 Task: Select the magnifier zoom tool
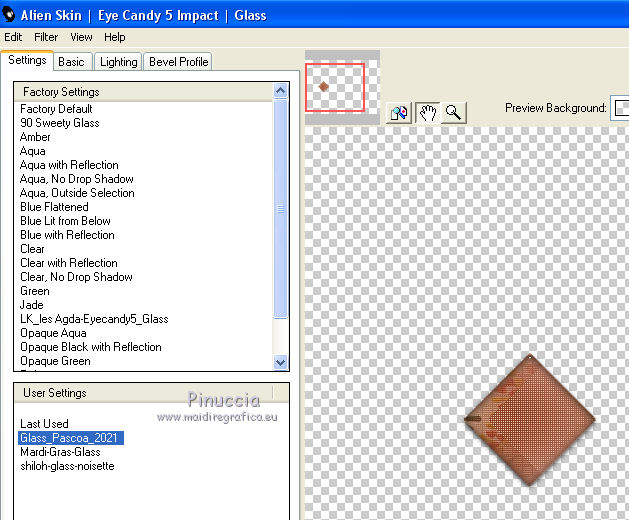coord(453,113)
